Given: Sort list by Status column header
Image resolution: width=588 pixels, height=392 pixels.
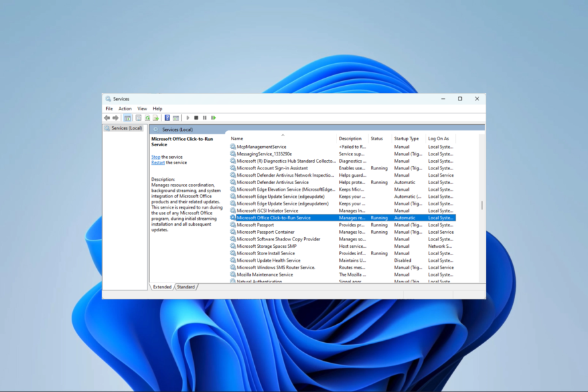Looking at the screenshot, I should 377,139.
